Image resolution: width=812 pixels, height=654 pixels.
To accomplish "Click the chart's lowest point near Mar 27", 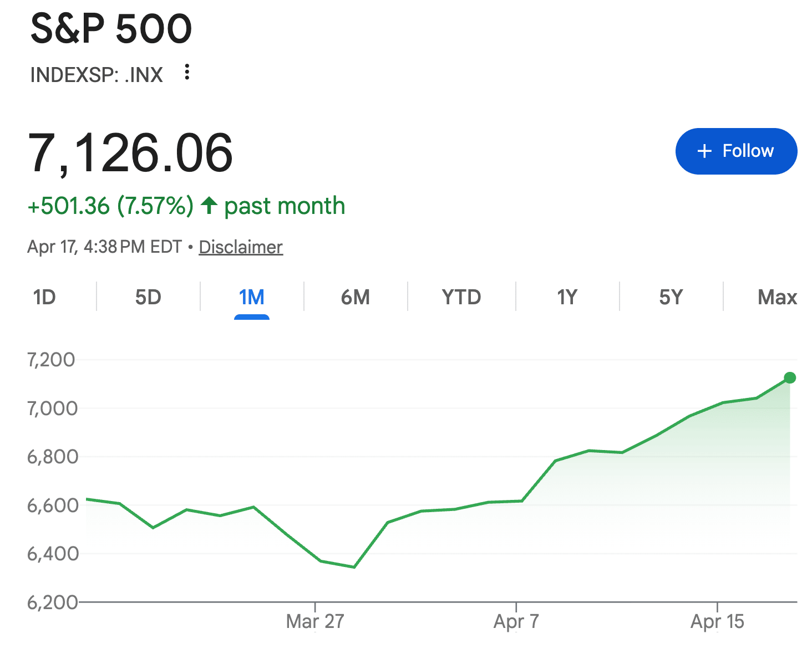I will click(x=354, y=567).
